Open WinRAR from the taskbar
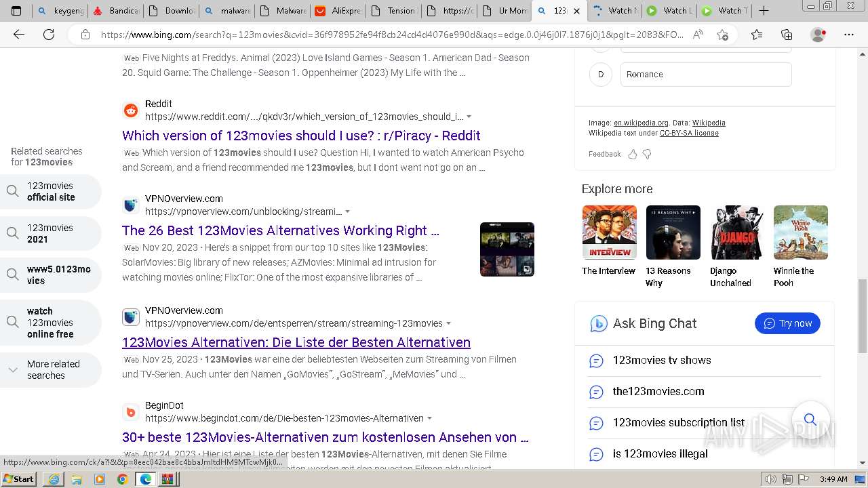Viewport: 868px width, 488px height. coord(167,479)
